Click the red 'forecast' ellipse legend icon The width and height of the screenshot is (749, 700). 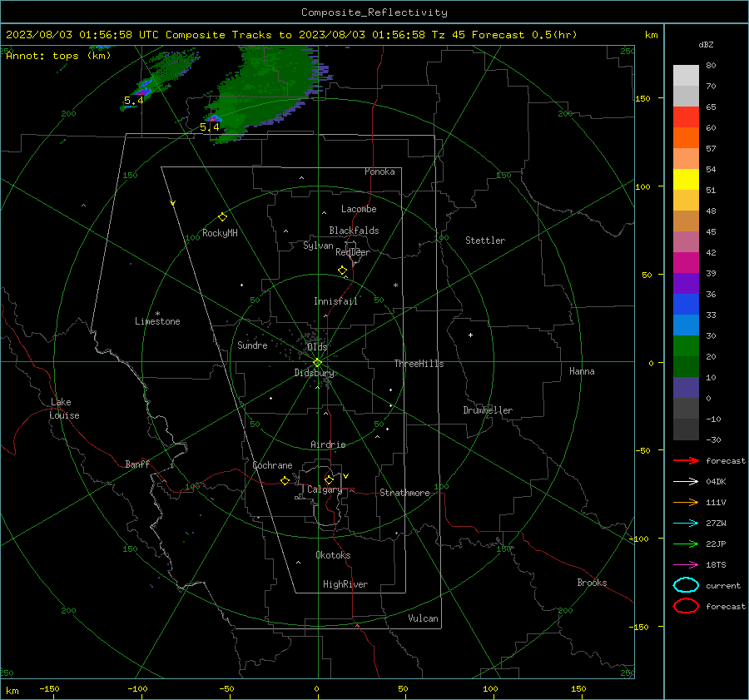click(x=686, y=606)
